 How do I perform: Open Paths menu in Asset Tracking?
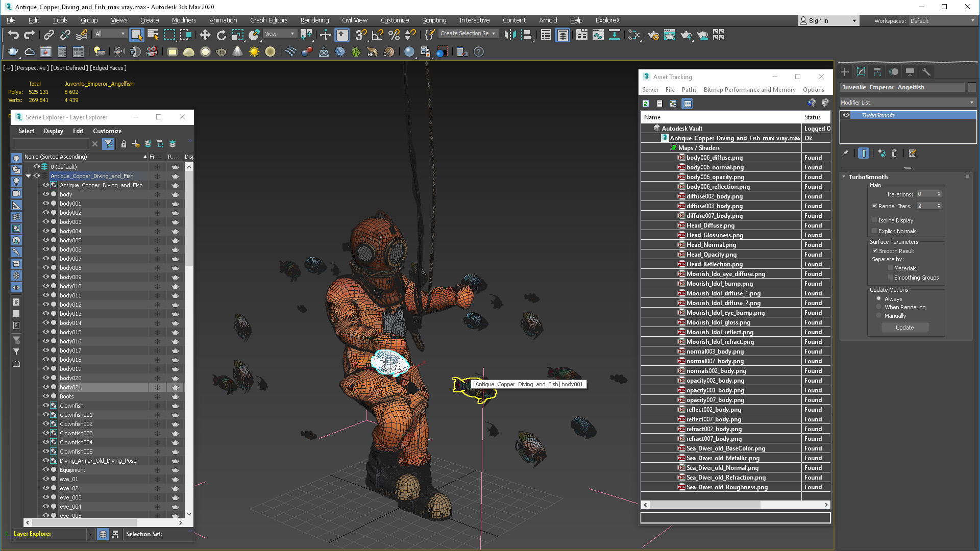[689, 90]
